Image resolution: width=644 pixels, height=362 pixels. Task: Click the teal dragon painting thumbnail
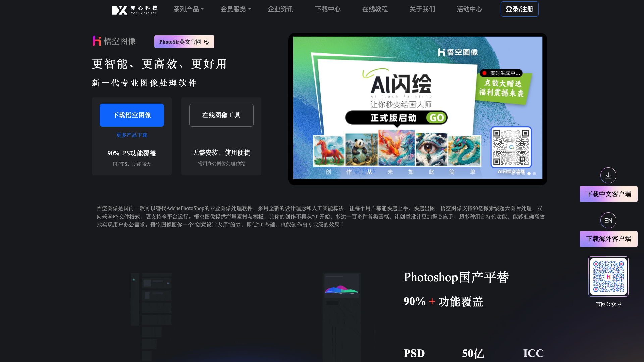[x=465, y=151]
